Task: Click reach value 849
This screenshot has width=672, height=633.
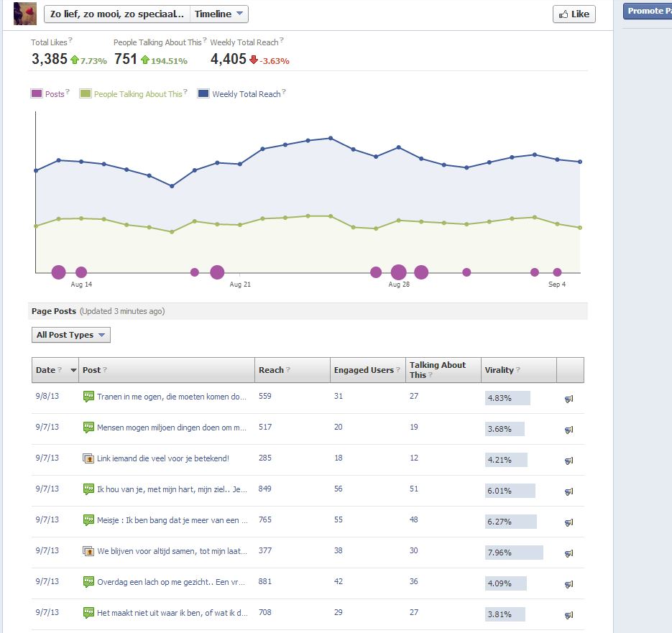Action: (x=264, y=489)
